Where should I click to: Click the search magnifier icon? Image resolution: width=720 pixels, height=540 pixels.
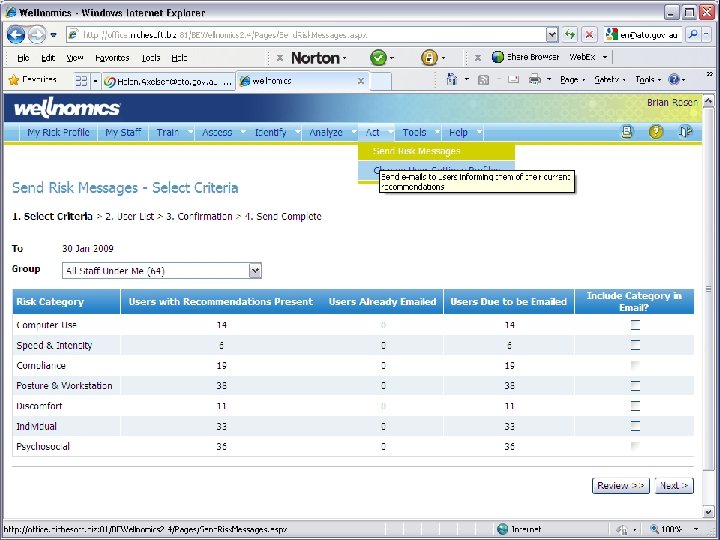[693, 34]
